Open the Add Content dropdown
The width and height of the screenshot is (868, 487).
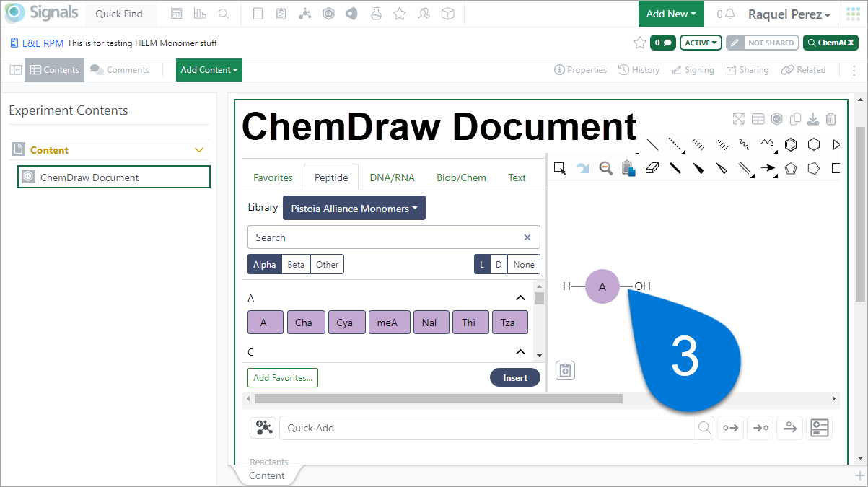pos(209,70)
